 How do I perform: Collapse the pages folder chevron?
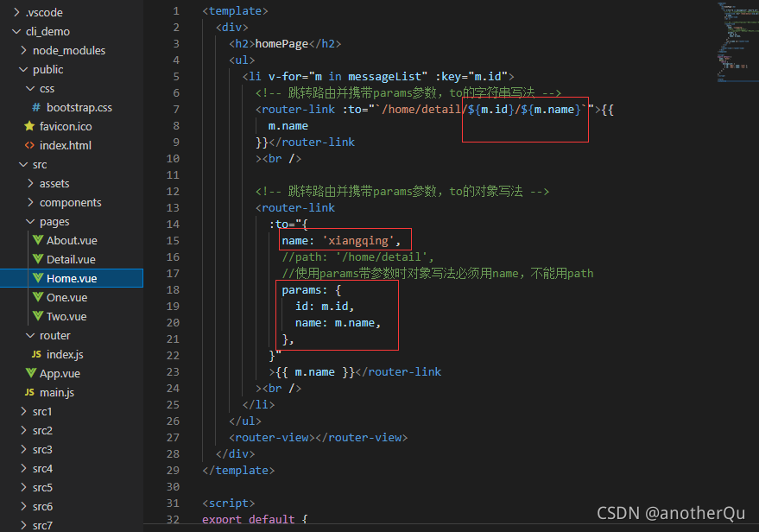point(30,222)
